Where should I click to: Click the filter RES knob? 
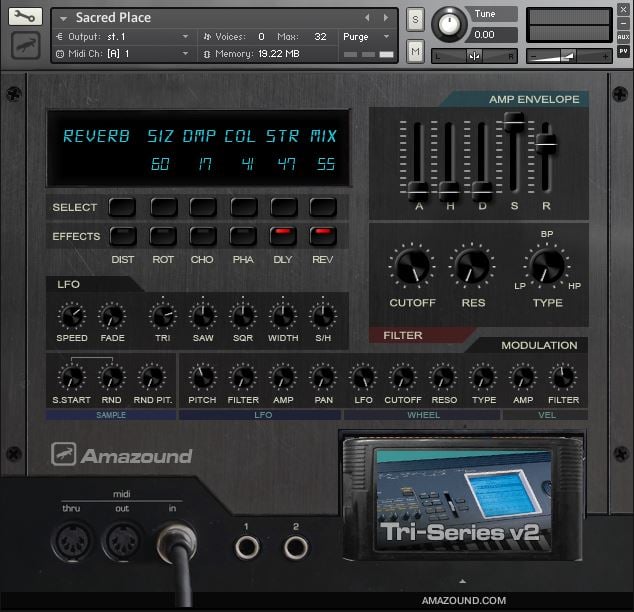472,267
